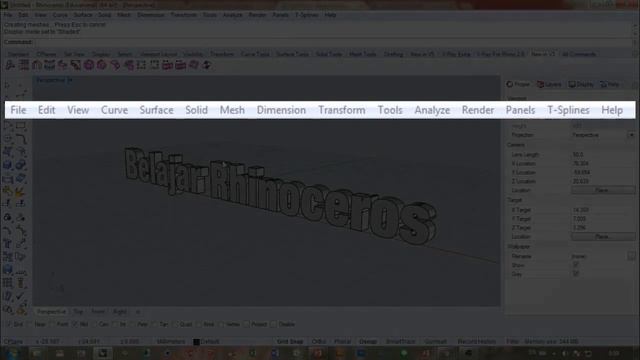Switch to the Layers panel tab

pyautogui.click(x=549, y=84)
